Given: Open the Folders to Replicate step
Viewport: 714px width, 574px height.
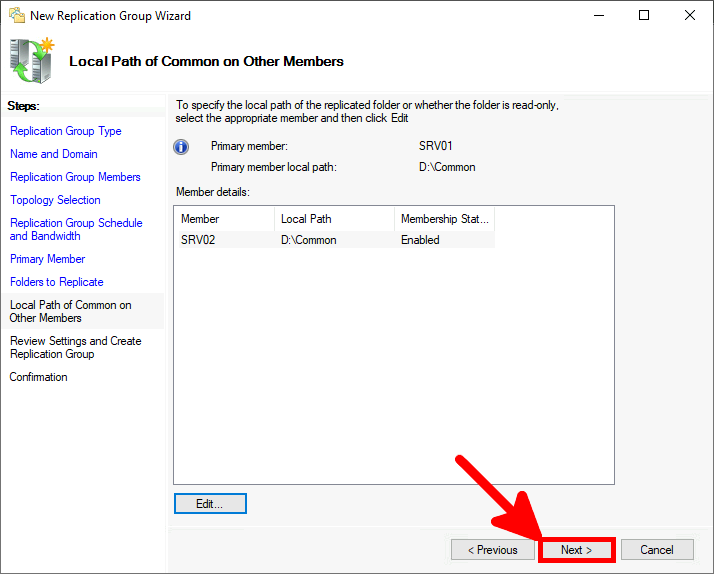Looking at the screenshot, I should [x=56, y=282].
